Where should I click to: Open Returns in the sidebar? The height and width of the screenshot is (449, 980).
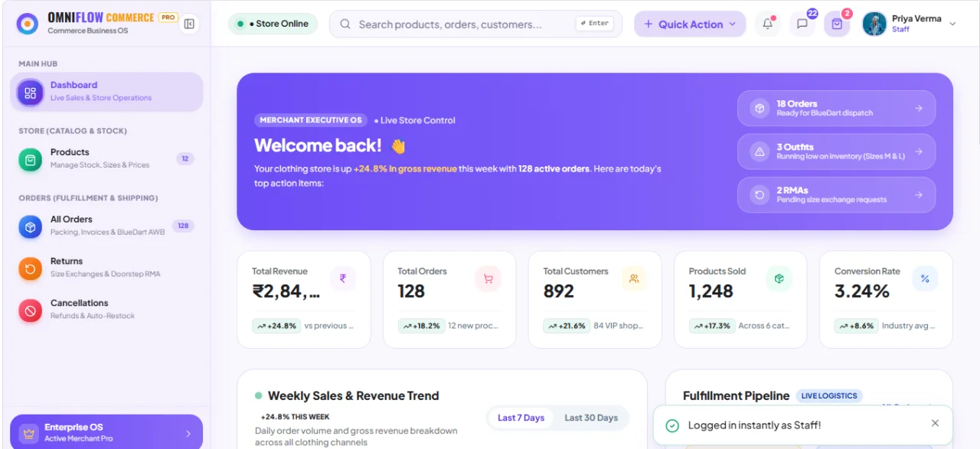pyautogui.click(x=106, y=268)
